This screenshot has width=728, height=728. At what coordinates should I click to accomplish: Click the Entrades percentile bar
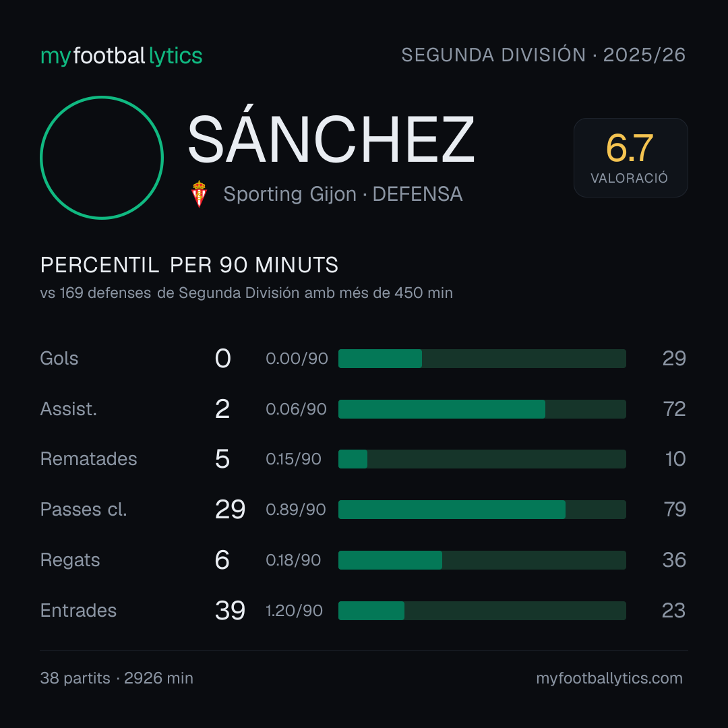tap(482, 611)
